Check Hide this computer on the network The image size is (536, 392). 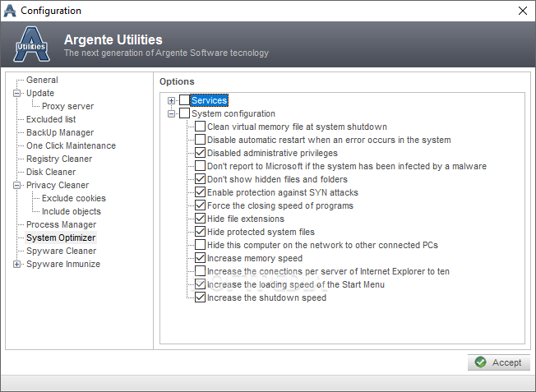pyautogui.click(x=200, y=245)
